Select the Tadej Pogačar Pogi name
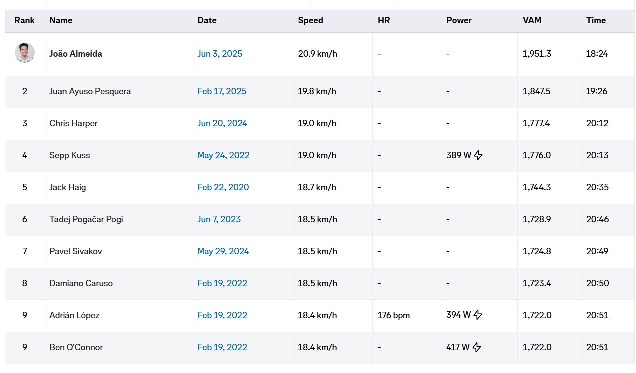636x373 pixels. tap(86, 219)
